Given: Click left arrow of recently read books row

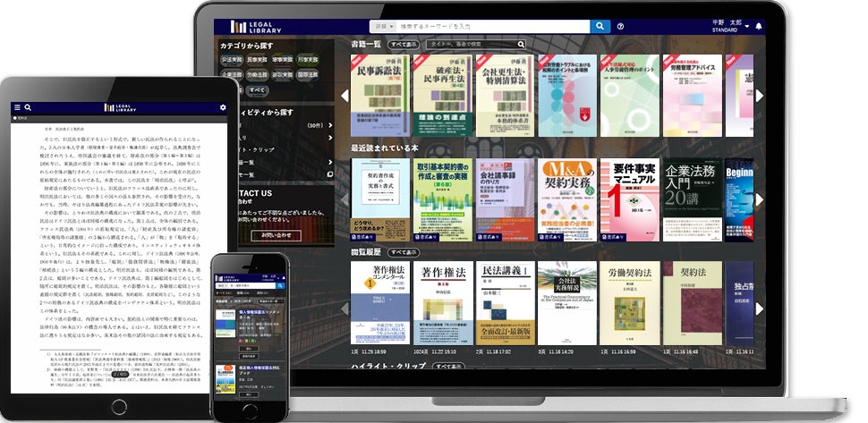Looking at the screenshot, I should (x=345, y=199).
